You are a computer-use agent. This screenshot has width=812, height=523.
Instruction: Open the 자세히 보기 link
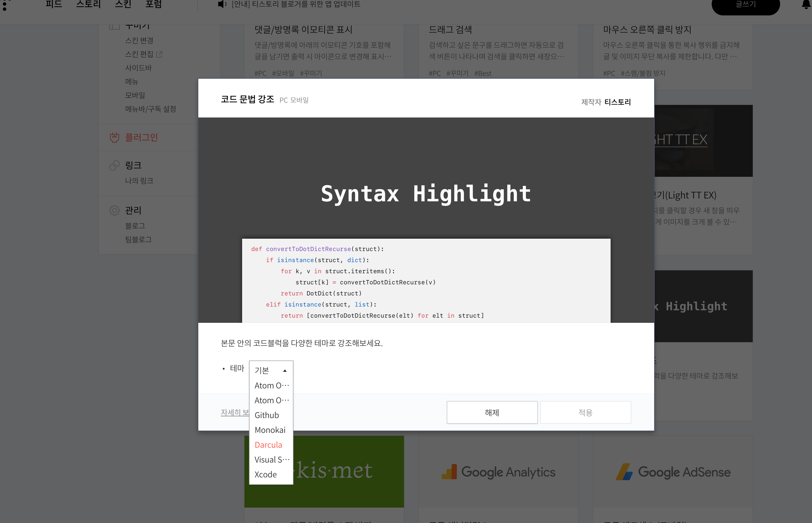tap(235, 412)
